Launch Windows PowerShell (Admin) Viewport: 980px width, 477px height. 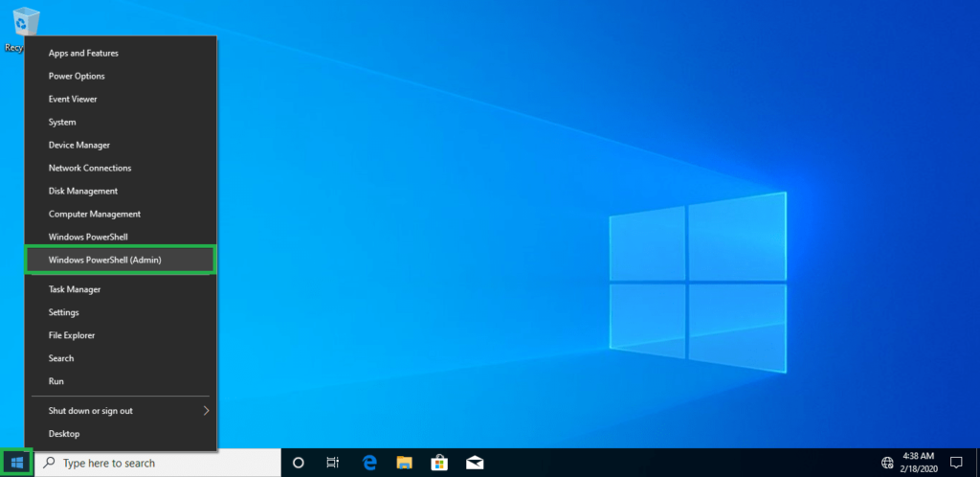click(x=121, y=260)
